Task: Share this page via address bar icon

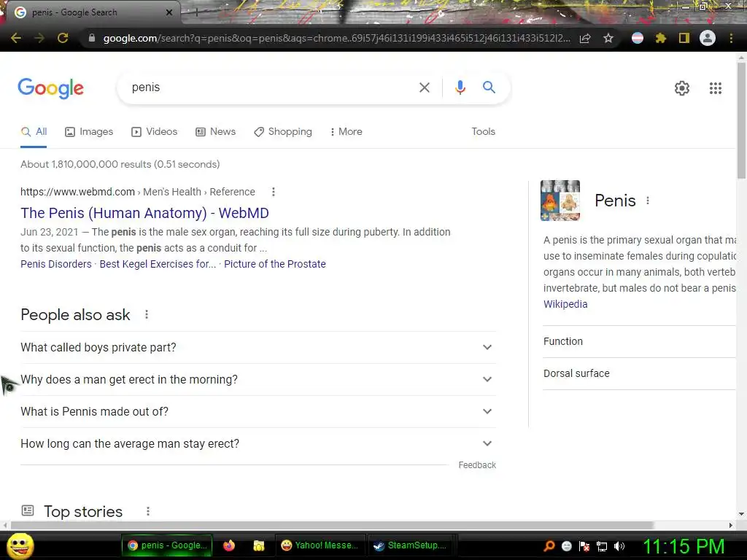Action: pyautogui.click(x=585, y=38)
